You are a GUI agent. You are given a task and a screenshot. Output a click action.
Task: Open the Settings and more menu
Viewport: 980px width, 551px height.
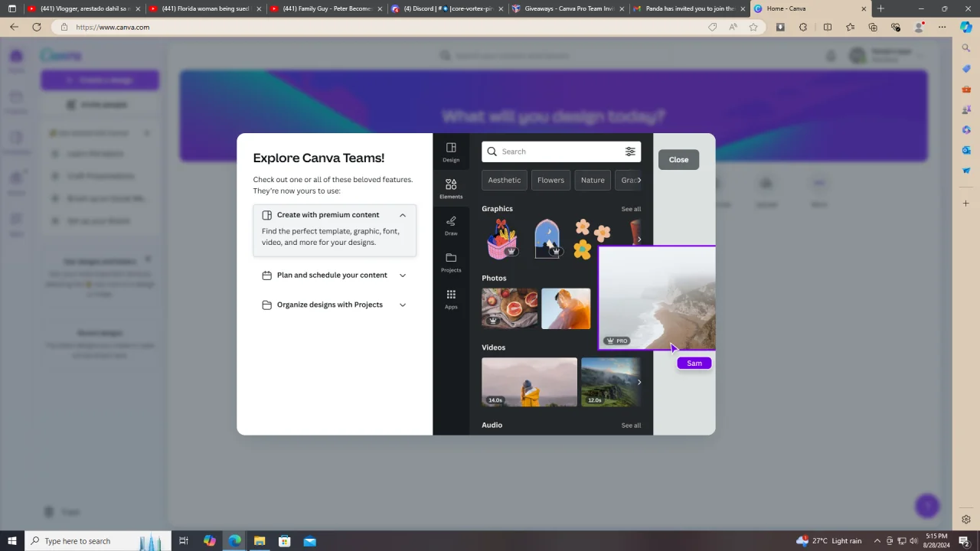942,27
